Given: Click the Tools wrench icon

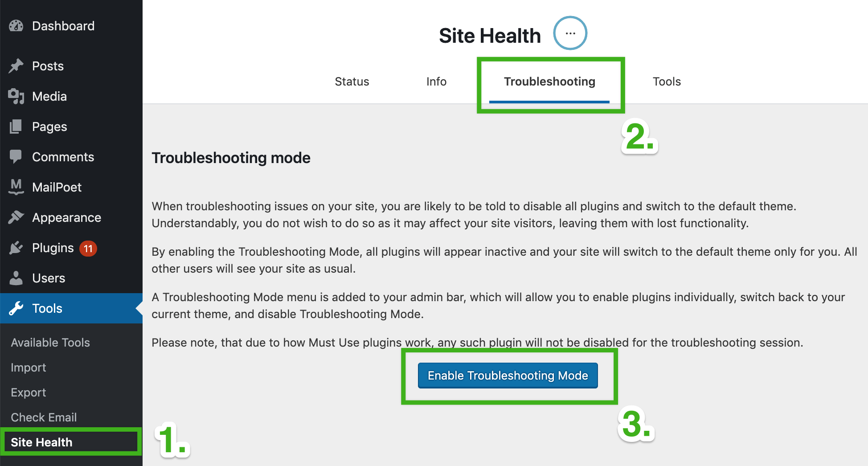Looking at the screenshot, I should coord(16,308).
